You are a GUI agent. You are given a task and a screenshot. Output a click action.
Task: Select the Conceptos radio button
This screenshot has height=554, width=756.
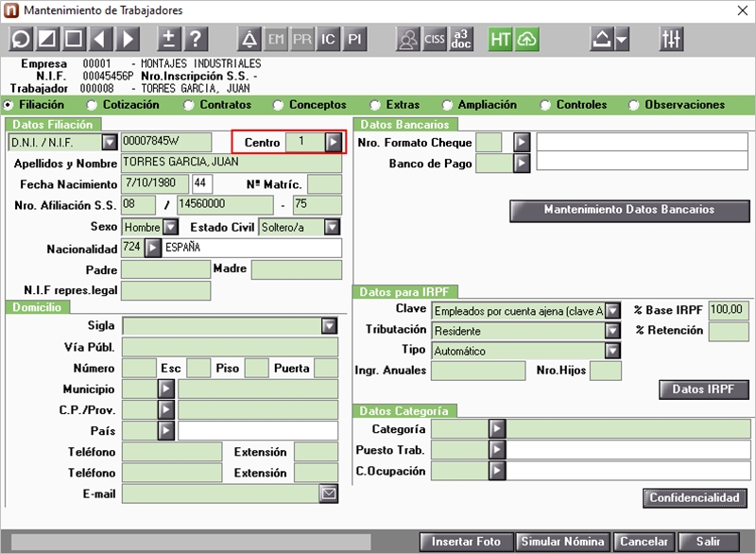click(278, 105)
